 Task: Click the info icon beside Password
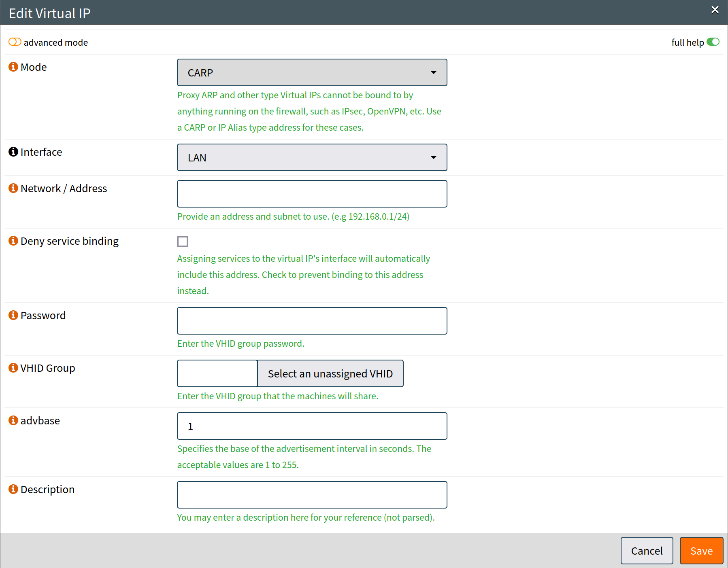(13, 315)
